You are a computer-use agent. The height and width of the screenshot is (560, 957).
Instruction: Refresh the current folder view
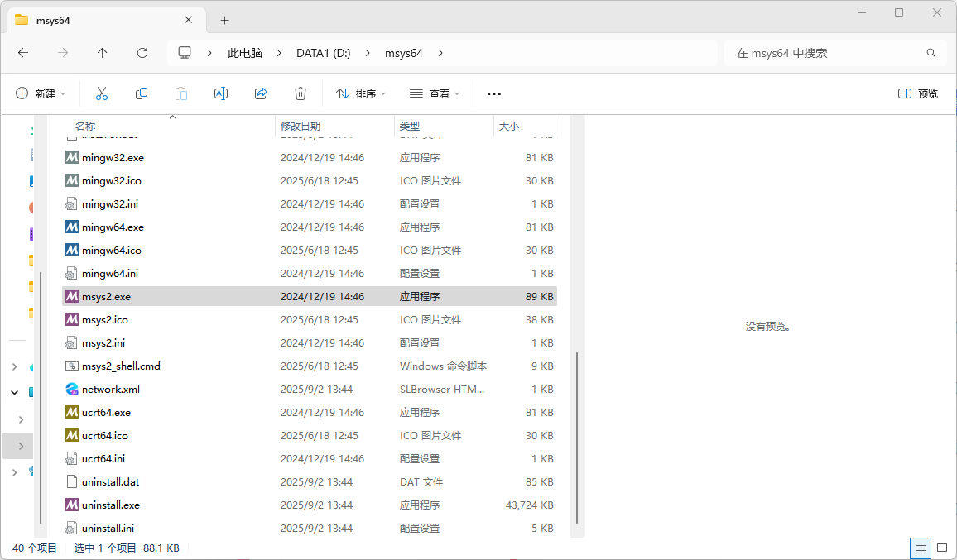142,53
